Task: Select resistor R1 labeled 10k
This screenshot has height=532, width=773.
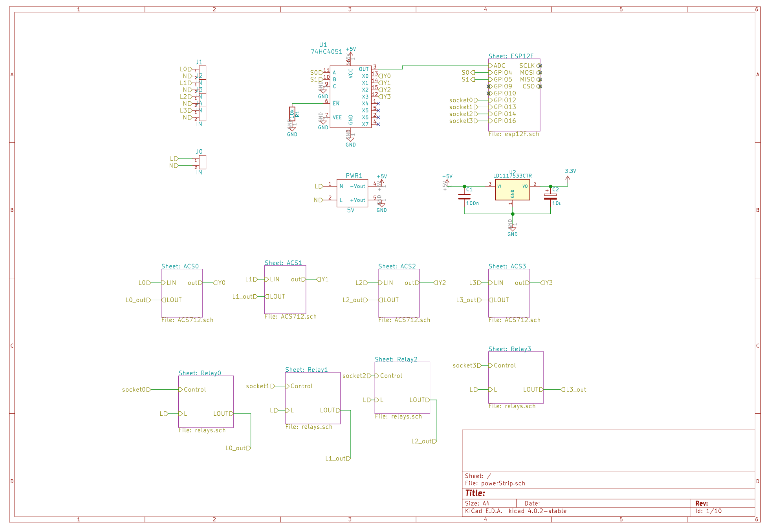Action: point(293,113)
